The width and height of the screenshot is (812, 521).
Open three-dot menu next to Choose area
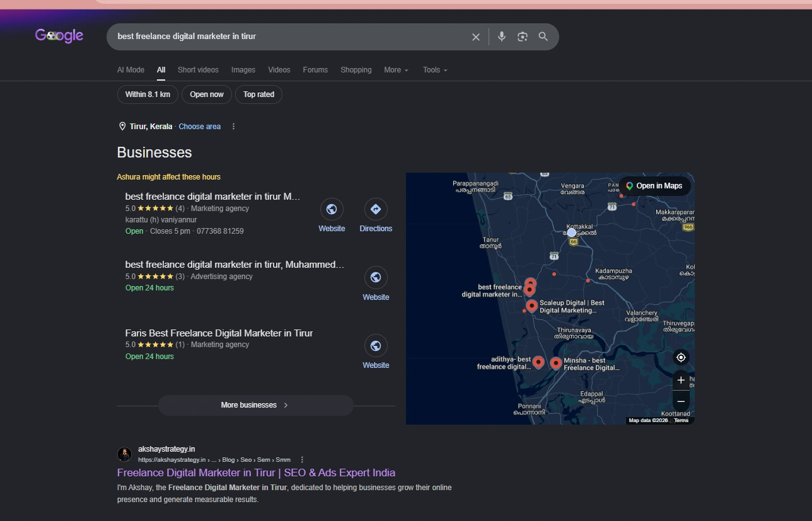coord(233,127)
